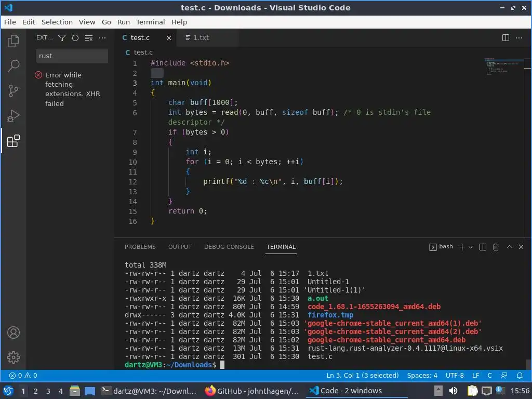Open the Search view in activity bar

[13, 66]
